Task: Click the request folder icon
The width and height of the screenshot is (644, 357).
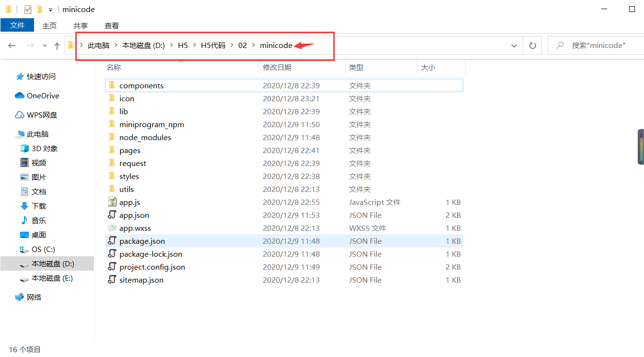Action: click(112, 163)
